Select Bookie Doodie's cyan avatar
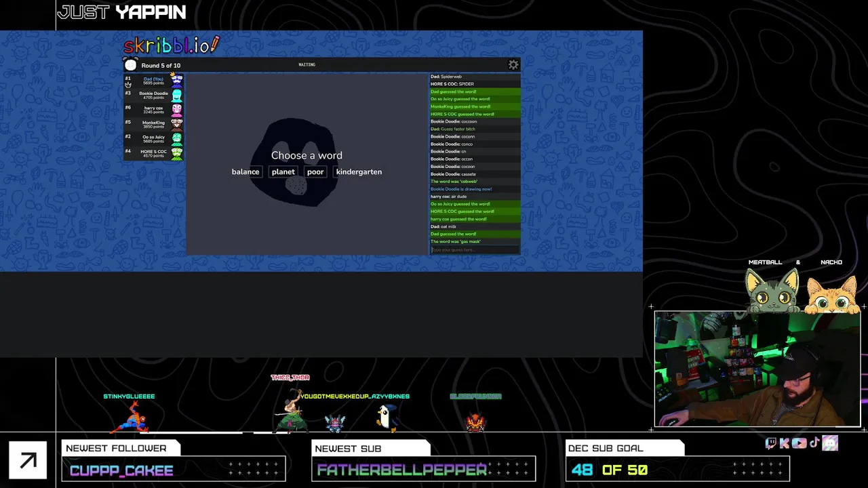 coord(177,95)
